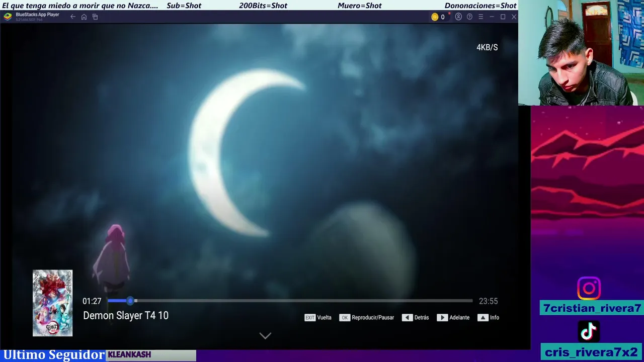Click OK Reproducir/Pausar control
Screen dimensions: 644x362
(x=367, y=317)
